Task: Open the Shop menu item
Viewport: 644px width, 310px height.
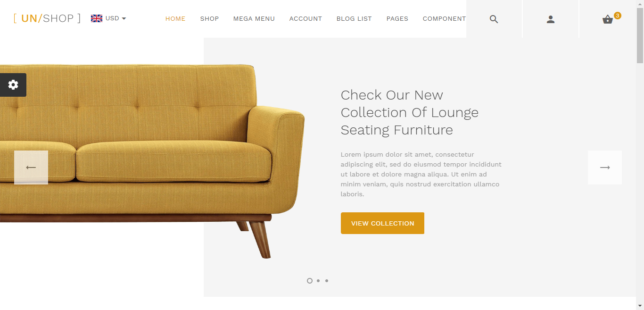Action: pos(209,19)
